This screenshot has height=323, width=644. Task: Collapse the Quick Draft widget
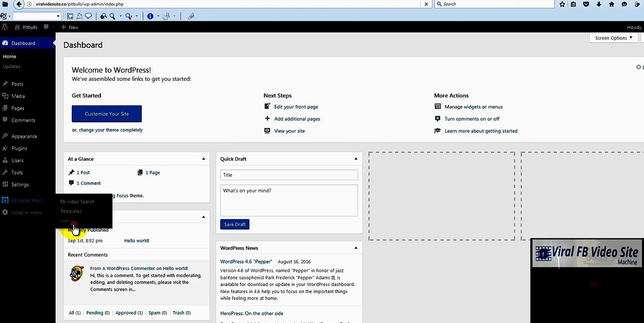pos(356,159)
